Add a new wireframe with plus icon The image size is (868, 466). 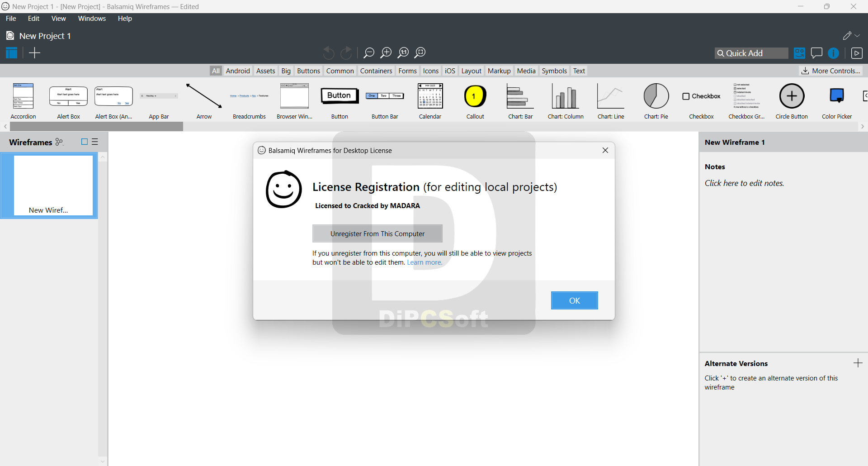pos(34,53)
